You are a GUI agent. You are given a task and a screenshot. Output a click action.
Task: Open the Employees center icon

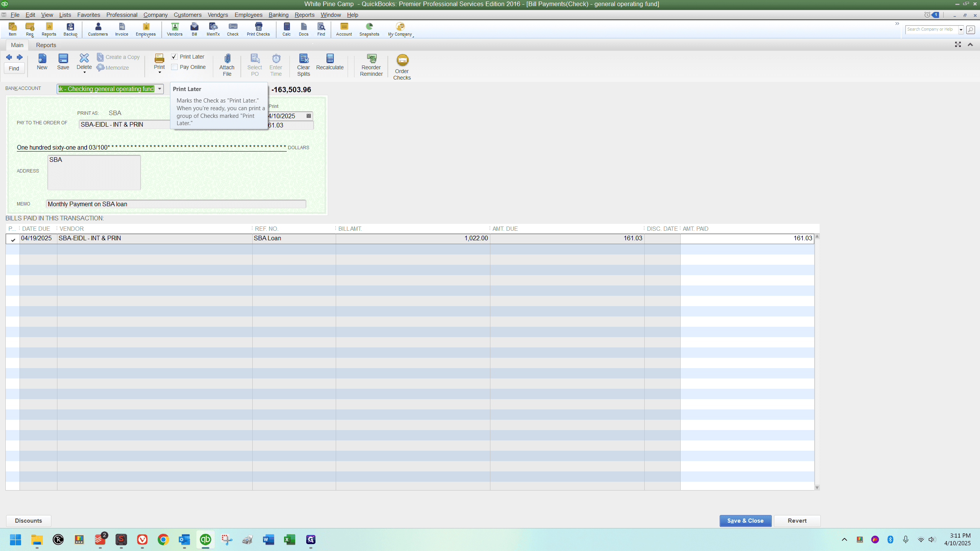[x=146, y=29]
